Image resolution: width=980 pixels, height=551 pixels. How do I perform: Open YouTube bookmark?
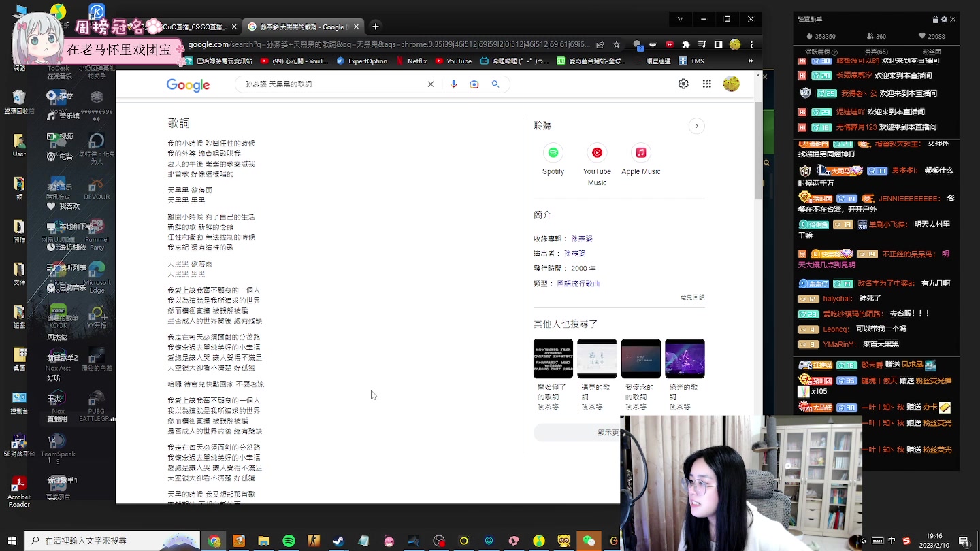[453, 61]
